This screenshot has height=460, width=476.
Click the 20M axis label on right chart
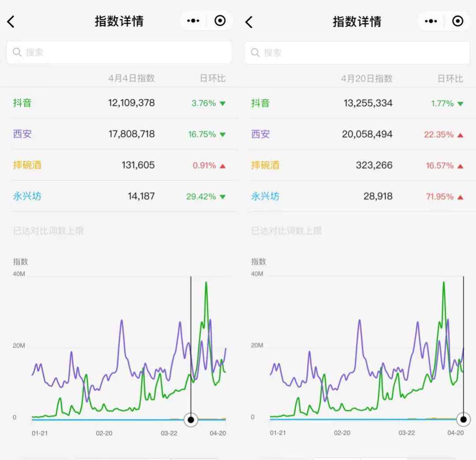pyautogui.click(x=257, y=345)
